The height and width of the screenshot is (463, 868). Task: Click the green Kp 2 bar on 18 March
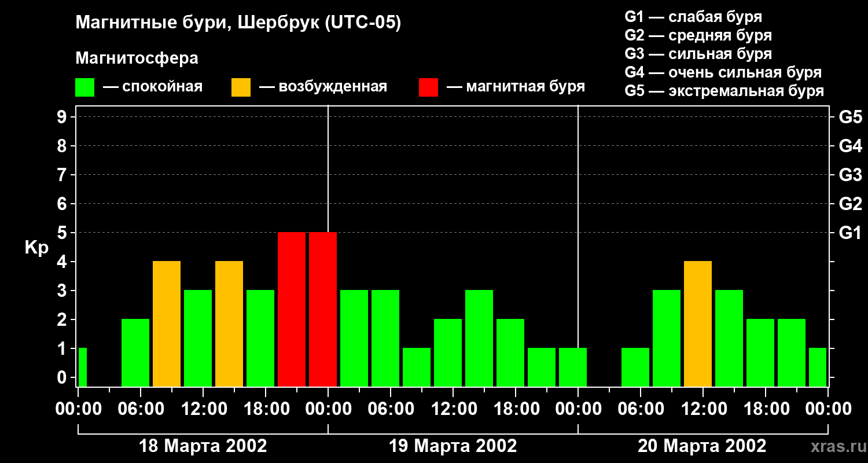tap(135, 352)
